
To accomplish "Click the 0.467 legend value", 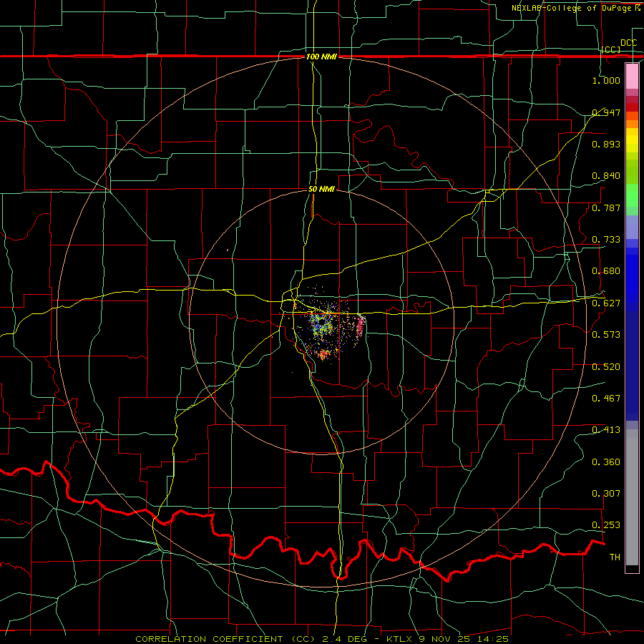I will 606,399.
